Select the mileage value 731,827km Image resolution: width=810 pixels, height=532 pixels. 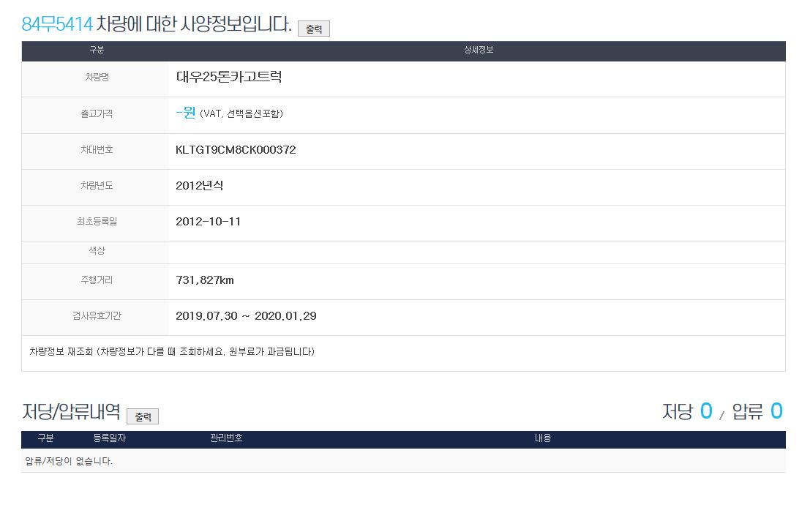coord(205,280)
